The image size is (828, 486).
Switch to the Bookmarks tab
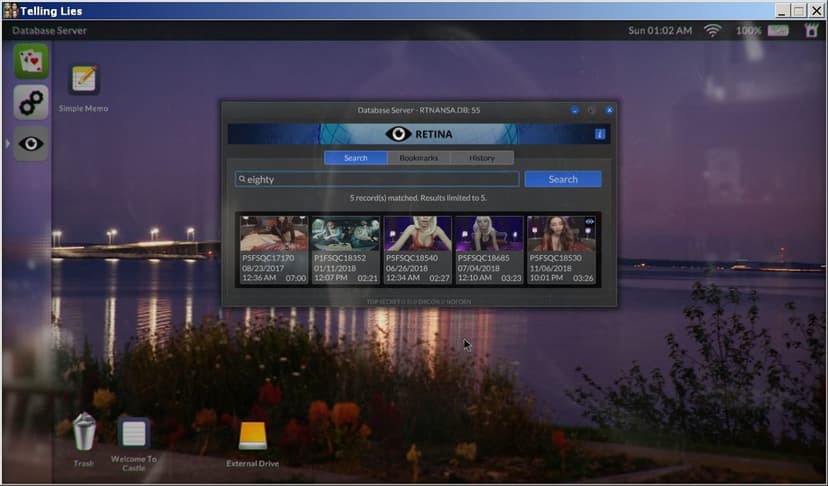[419, 158]
